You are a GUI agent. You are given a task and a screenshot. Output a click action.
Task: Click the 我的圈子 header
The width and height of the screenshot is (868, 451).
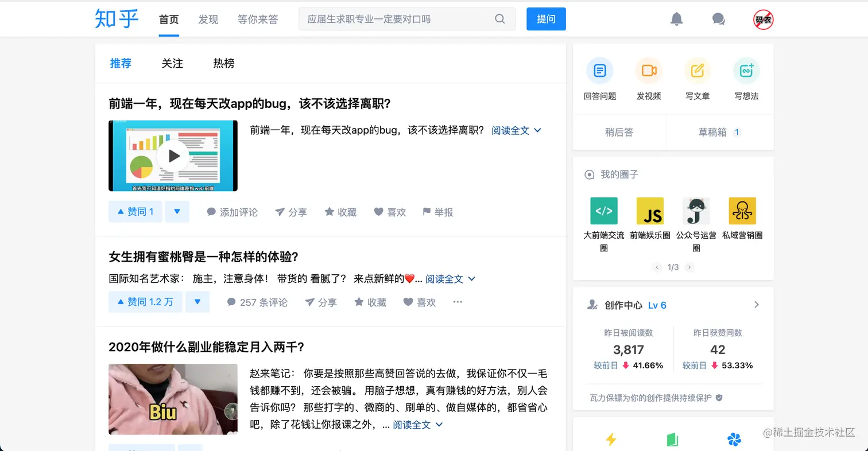coord(611,174)
